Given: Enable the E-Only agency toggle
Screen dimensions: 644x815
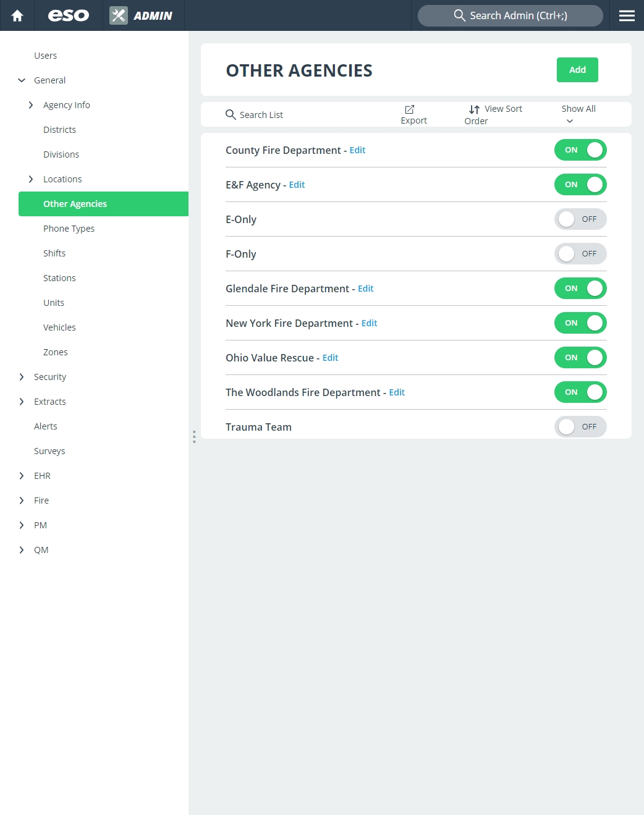Looking at the screenshot, I should (580, 219).
